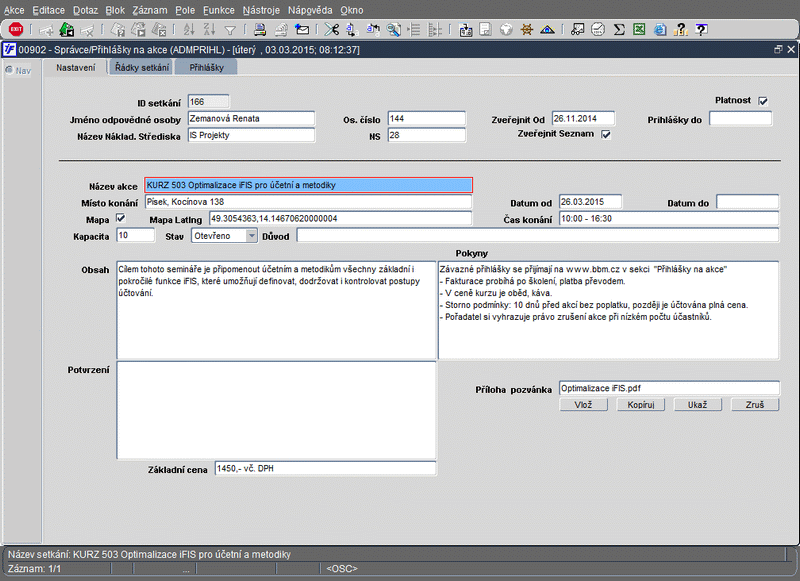800x581 pixels.
Task: Click the Ukaž button
Action: [x=697, y=405]
